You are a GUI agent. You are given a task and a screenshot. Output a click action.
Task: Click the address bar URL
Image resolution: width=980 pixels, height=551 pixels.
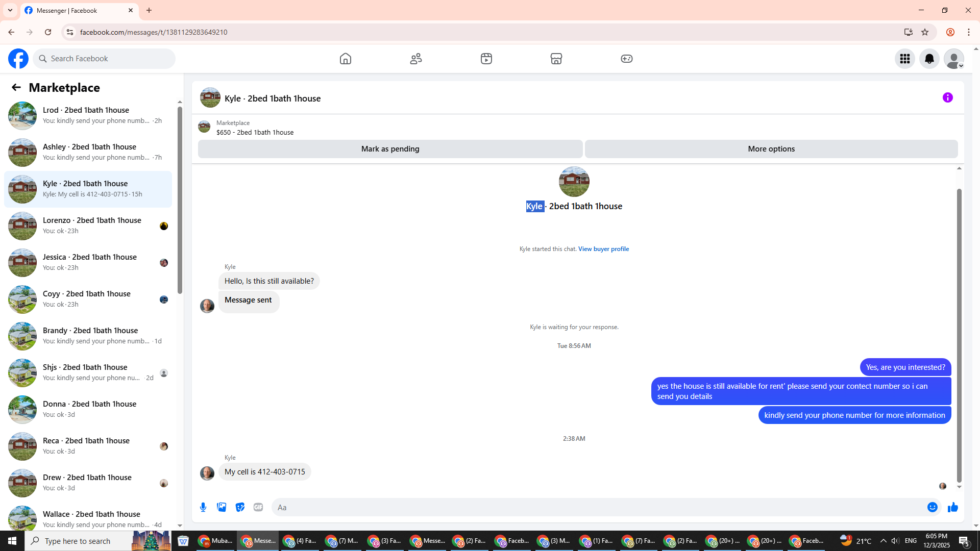[x=154, y=32]
